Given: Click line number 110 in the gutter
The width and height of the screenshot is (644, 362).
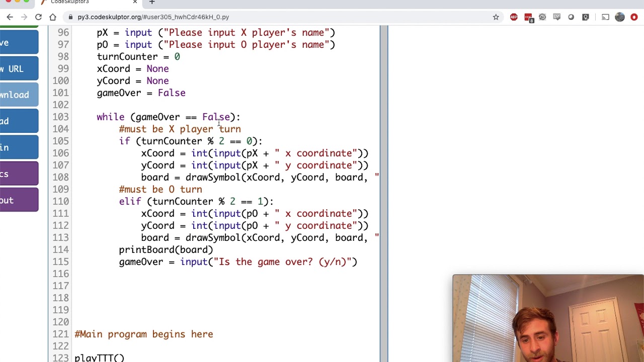Looking at the screenshot, I should [x=60, y=202].
